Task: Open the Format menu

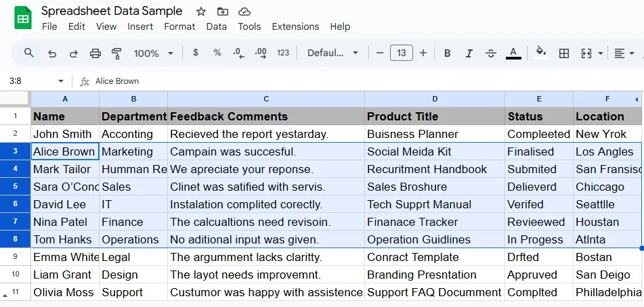Action: 179,26
